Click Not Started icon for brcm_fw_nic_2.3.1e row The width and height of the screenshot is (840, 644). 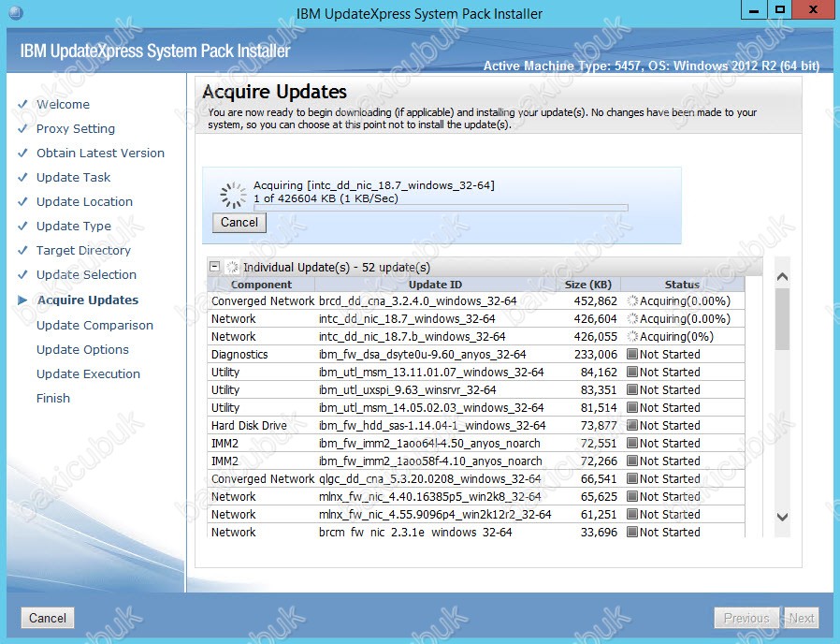tap(632, 532)
